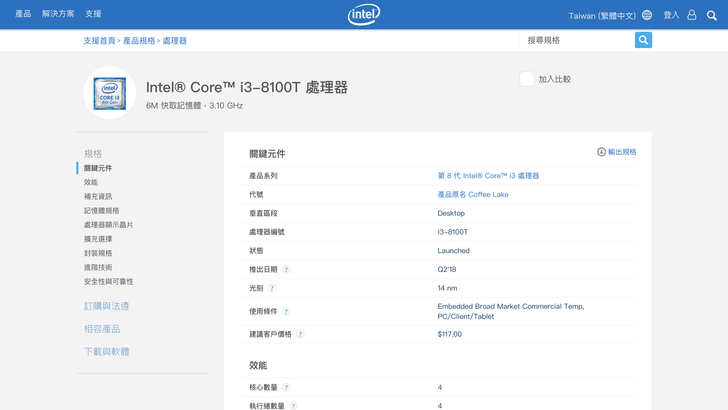
Task: Open help tooltip for 建議客戶價格
Action: tap(300, 334)
